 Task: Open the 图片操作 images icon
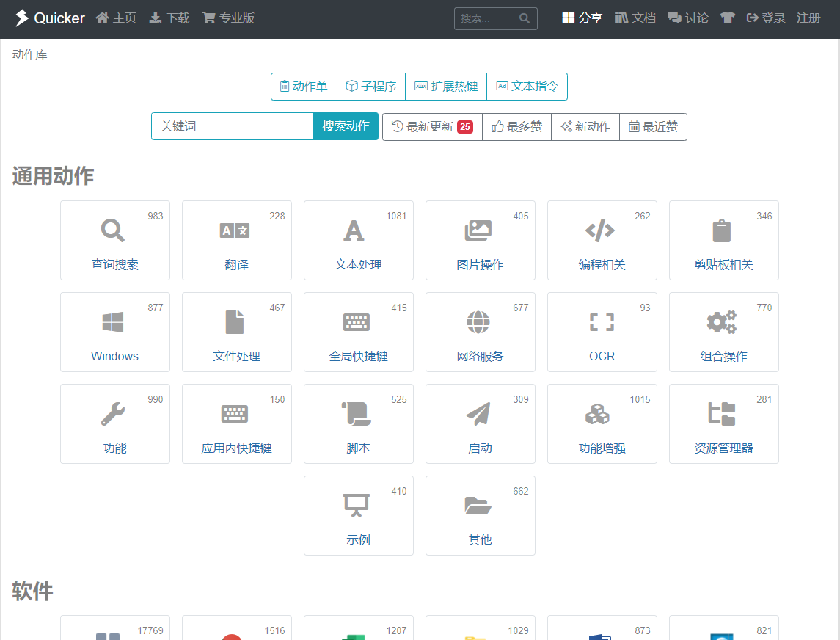tap(478, 231)
